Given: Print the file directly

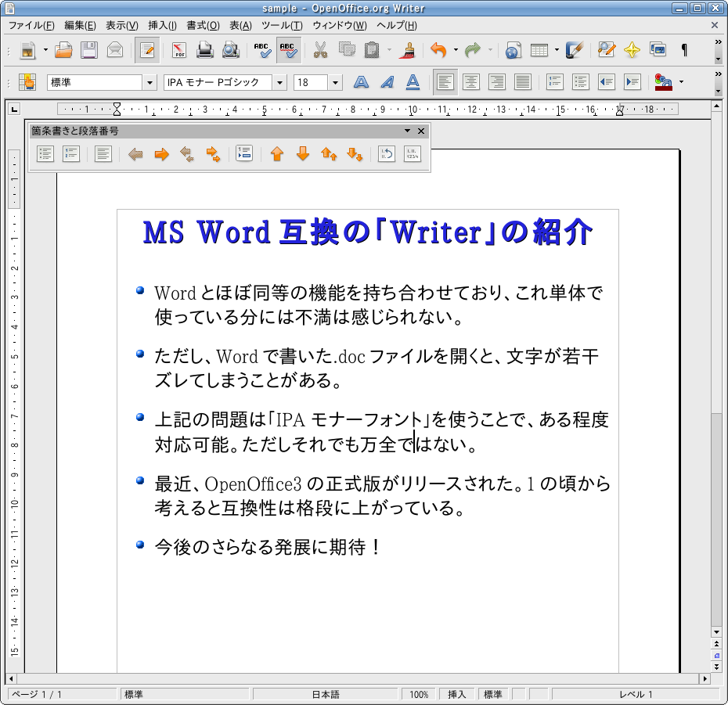Looking at the screenshot, I should [x=204, y=49].
